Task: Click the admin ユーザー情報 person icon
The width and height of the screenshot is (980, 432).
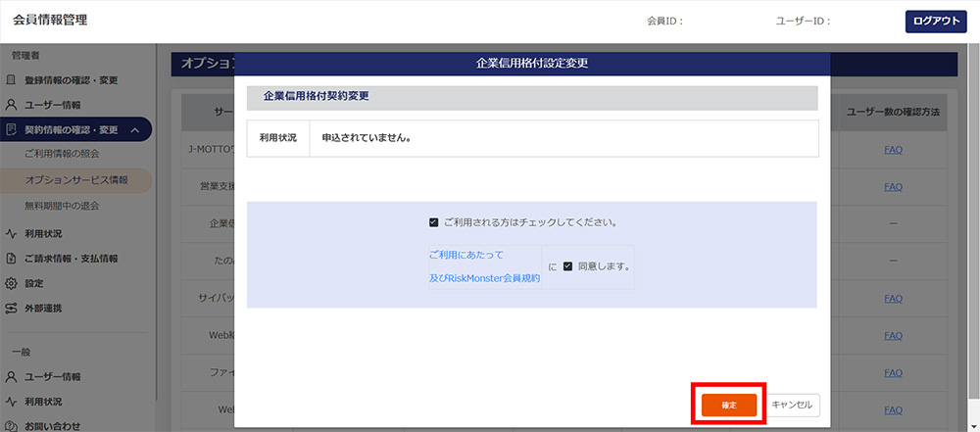Action: 11,105
